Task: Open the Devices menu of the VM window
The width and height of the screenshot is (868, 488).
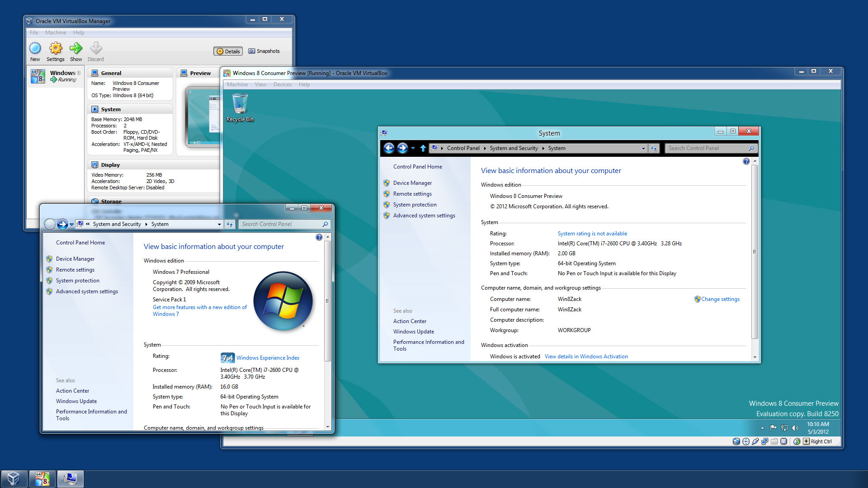Action: (282, 84)
